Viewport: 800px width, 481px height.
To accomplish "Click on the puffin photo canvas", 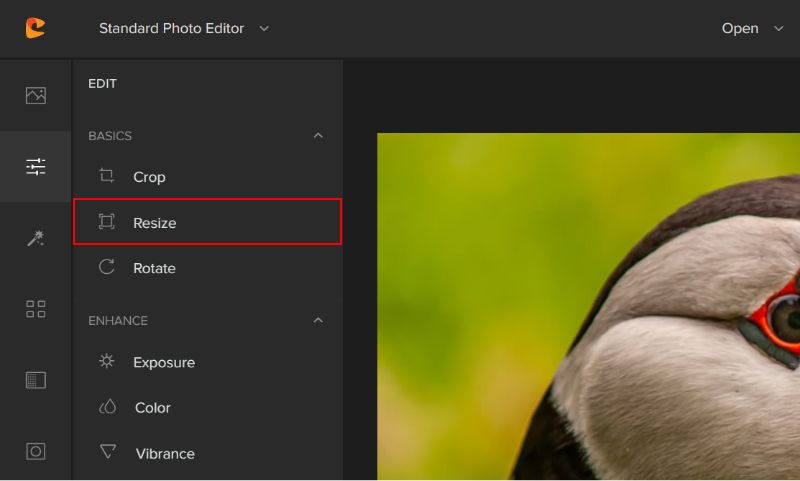I will click(588, 306).
